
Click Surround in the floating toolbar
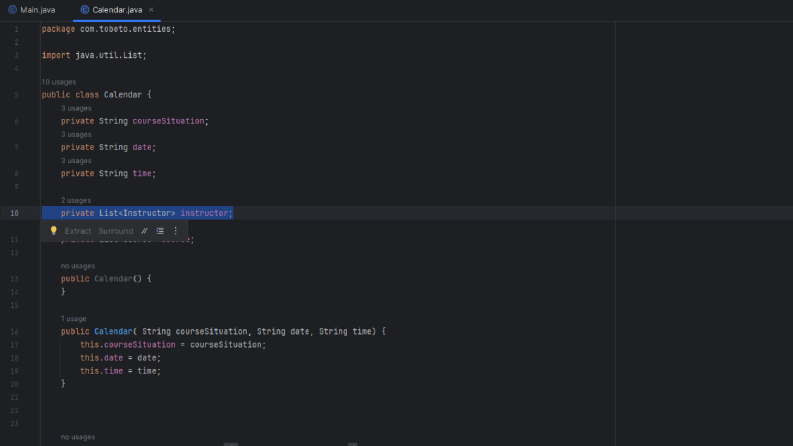point(116,231)
